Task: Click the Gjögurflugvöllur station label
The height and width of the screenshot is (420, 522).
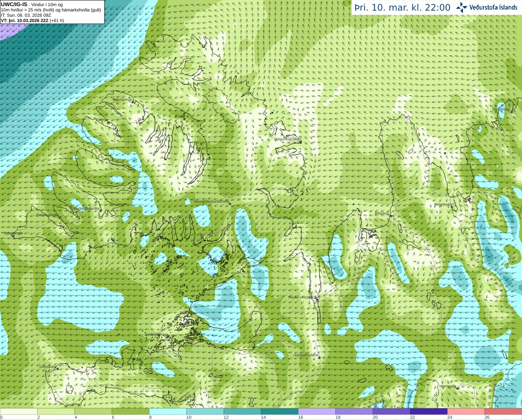Action: (287, 139)
